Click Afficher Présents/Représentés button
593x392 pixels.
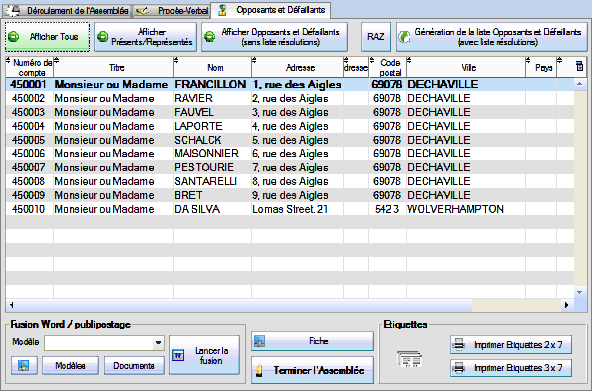click(x=145, y=37)
